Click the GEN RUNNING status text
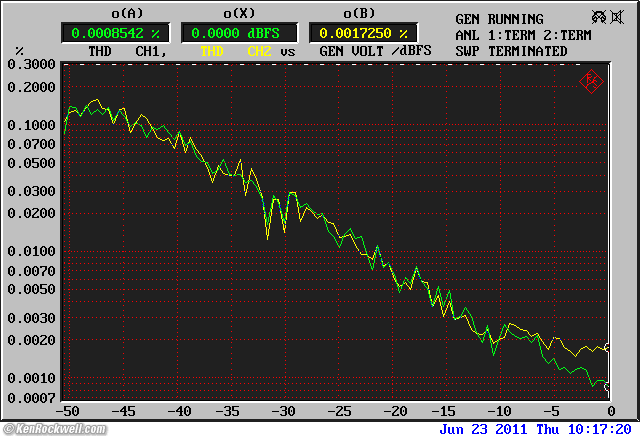 click(x=499, y=19)
